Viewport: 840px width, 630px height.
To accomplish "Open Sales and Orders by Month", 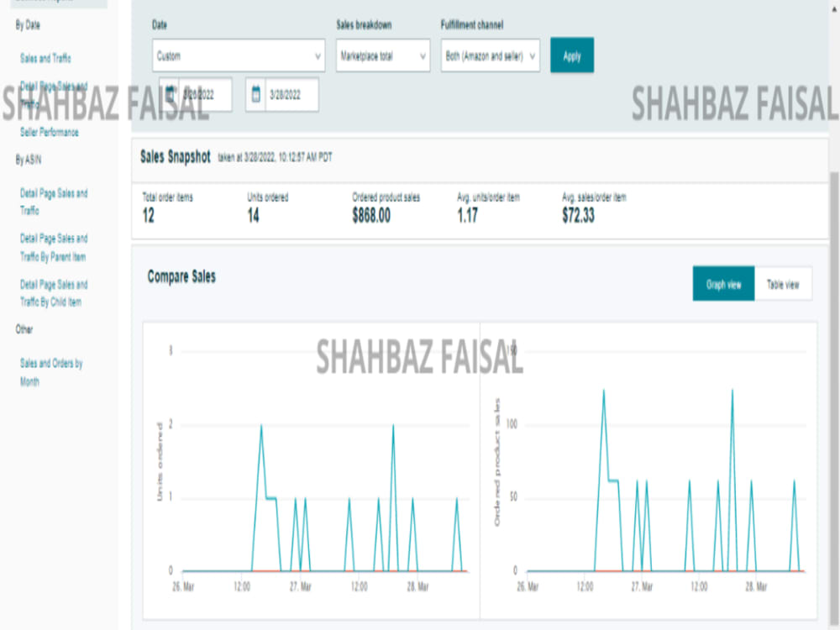I will click(x=51, y=372).
